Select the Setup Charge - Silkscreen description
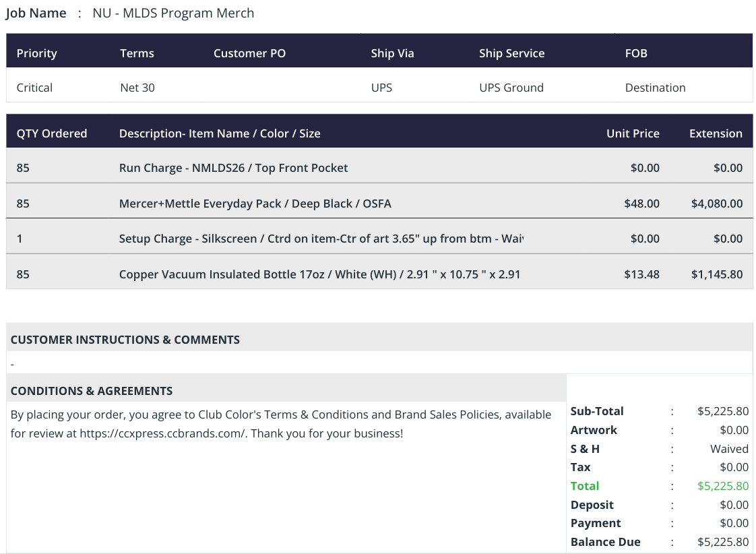The width and height of the screenshot is (756, 554). click(321, 239)
